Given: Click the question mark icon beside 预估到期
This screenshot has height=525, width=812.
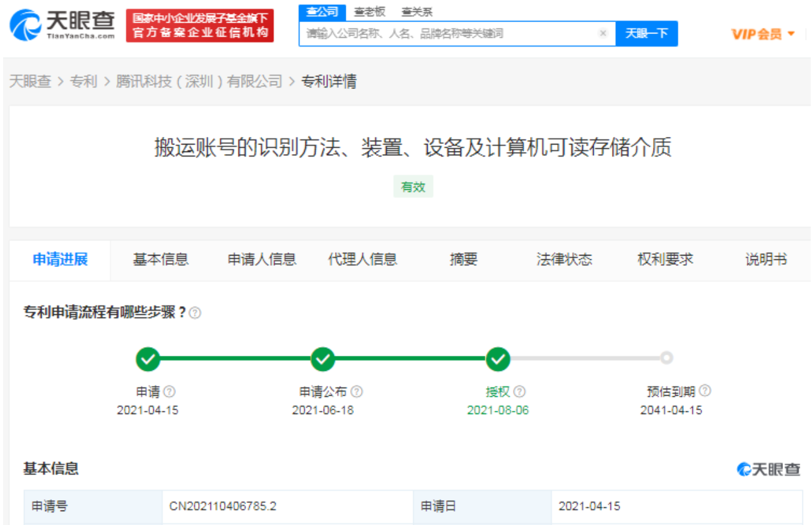Looking at the screenshot, I should click(705, 391).
